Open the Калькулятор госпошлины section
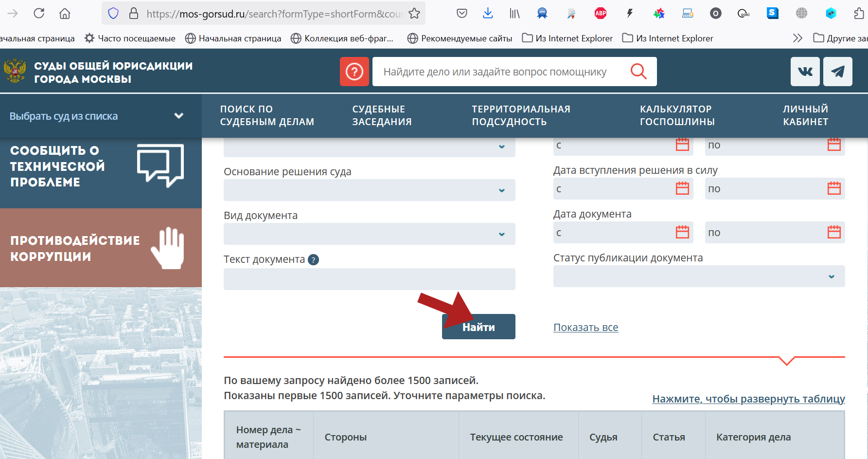The width and height of the screenshot is (868, 459). [676, 115]
